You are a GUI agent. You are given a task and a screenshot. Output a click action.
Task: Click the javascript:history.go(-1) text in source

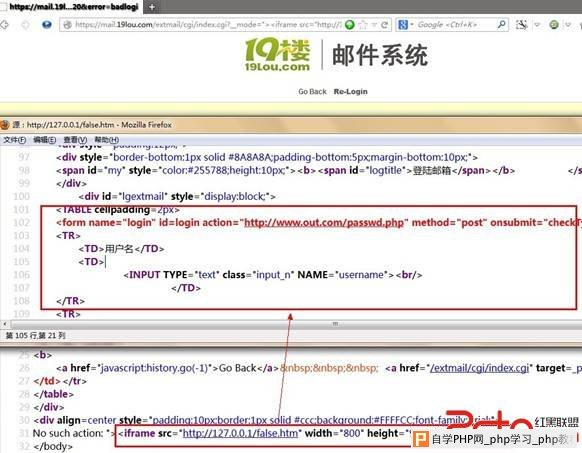click(154, 368)
